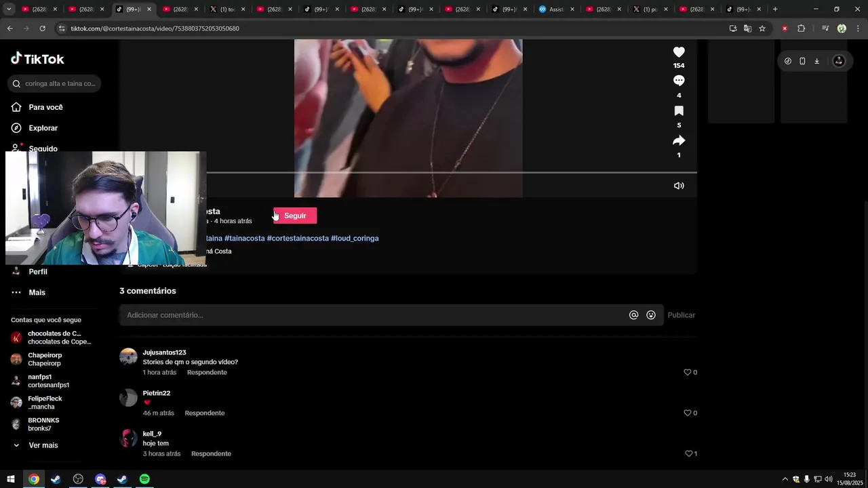This screenshot has width=868, height=488.
Task: Reply to Pietrin22 via Respondente
Action: (x=205, y=413)
